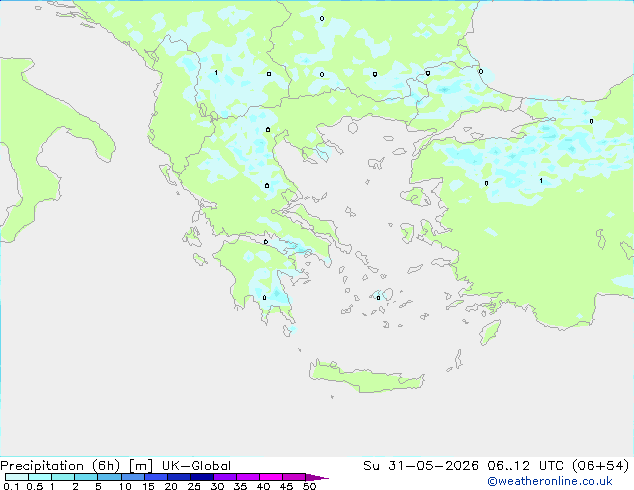Click the 0.1–0.5 lightest cyan legend swatch
The image size is (634, 490).
(x=17, y=477)
